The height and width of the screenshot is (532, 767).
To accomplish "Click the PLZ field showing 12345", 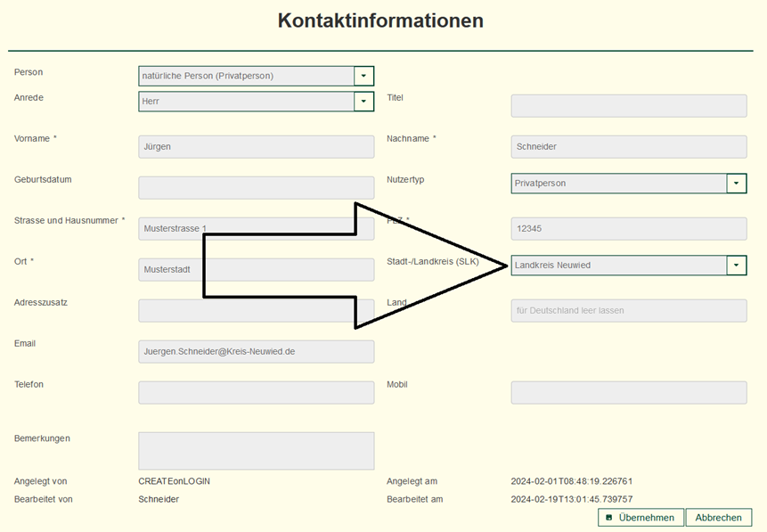I will (628, 229).
